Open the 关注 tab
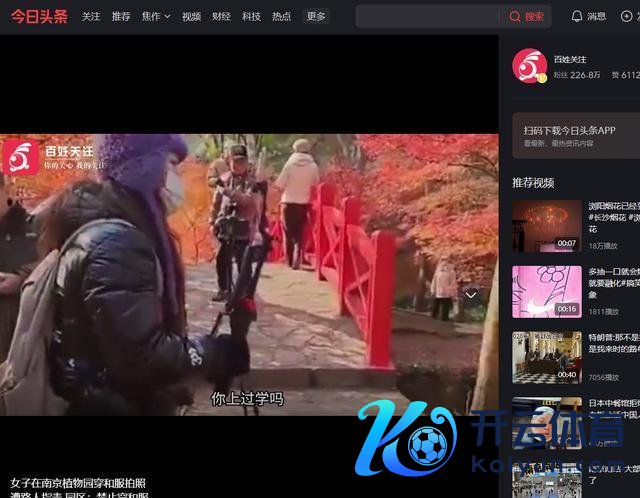The height and width of the screenshot is (498, 640). pyautogui.click(x=91, y=17)
